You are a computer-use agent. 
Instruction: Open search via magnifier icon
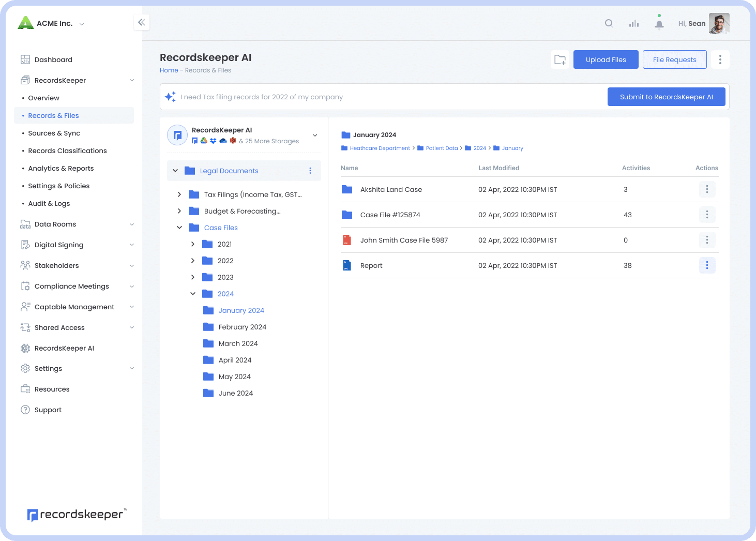pos(609,23)
